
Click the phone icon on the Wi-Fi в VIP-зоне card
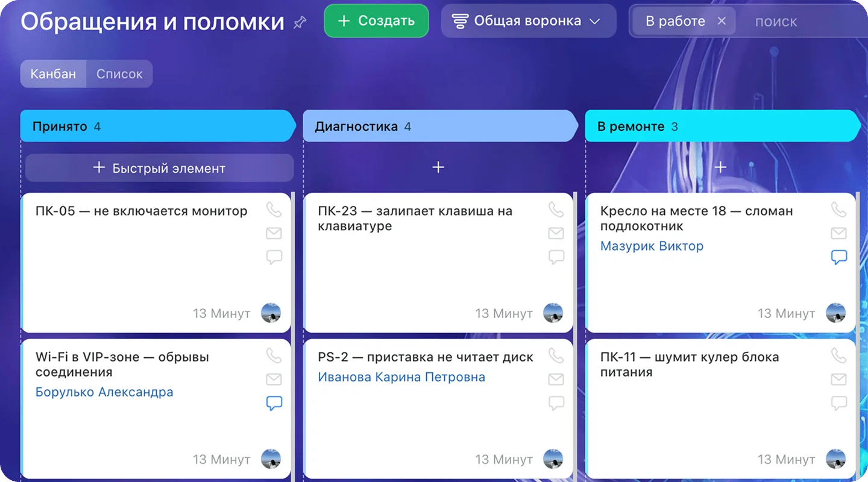(x=274, y=355)
